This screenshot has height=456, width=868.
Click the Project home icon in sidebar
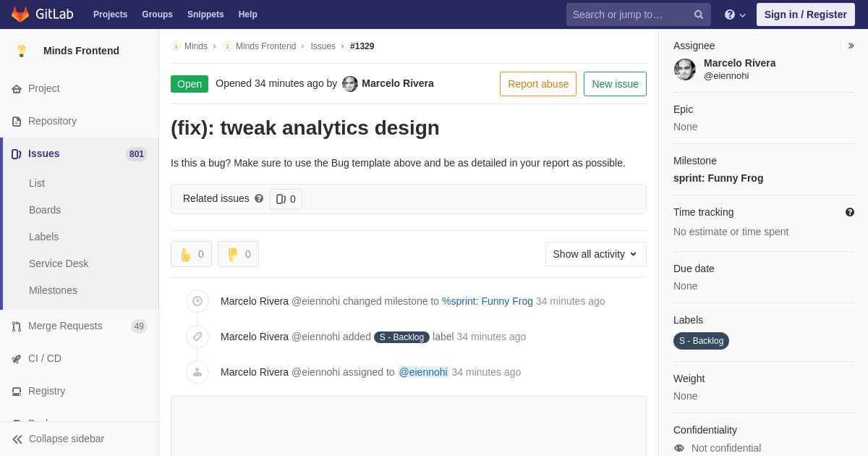click(17, 89)
